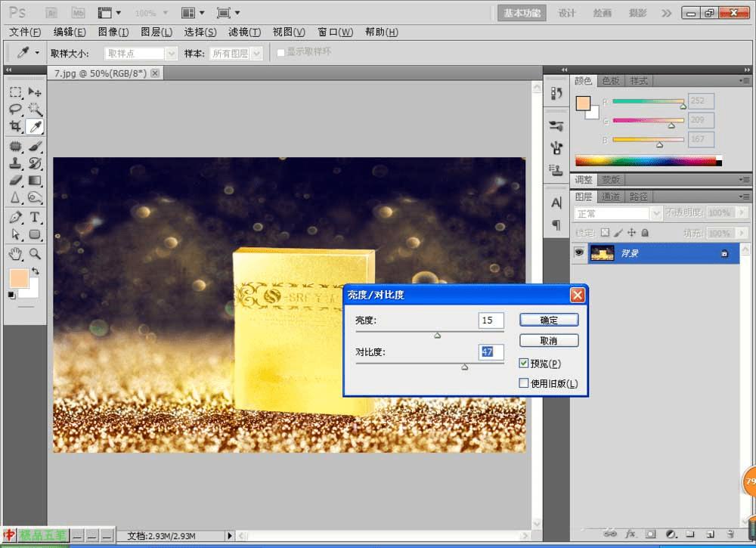756x548 pixels.
Task: Select the Lasso tool
Action: pos(15,110)
